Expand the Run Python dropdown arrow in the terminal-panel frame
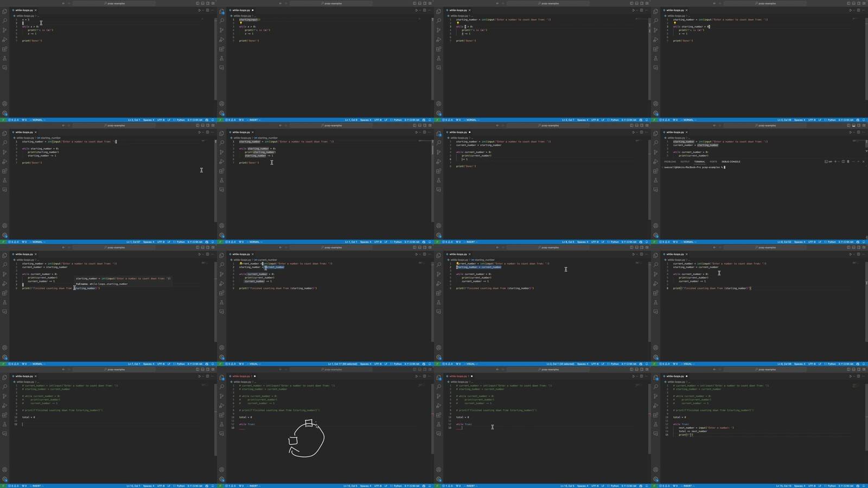Image resolution: width=868 pixels, height=488 pixels. (854, 132)
